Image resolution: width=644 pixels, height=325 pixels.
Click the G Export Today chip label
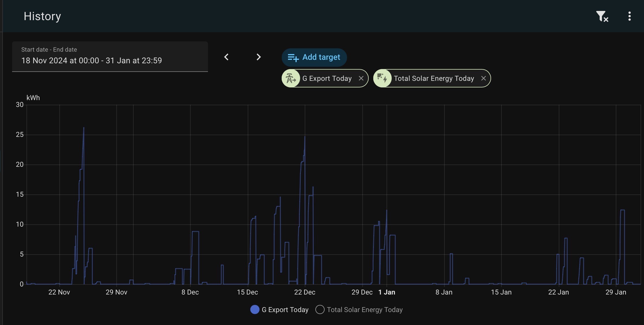[x=327, y=79]
